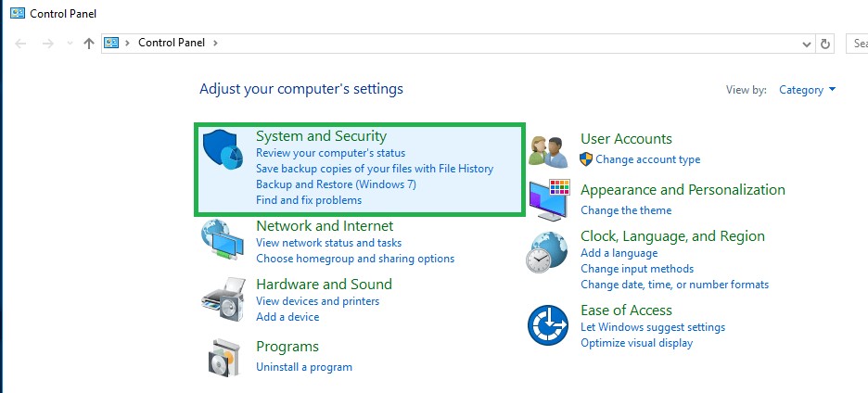
Task: Go up one level with the up arrow
Action: click(89, 44)
